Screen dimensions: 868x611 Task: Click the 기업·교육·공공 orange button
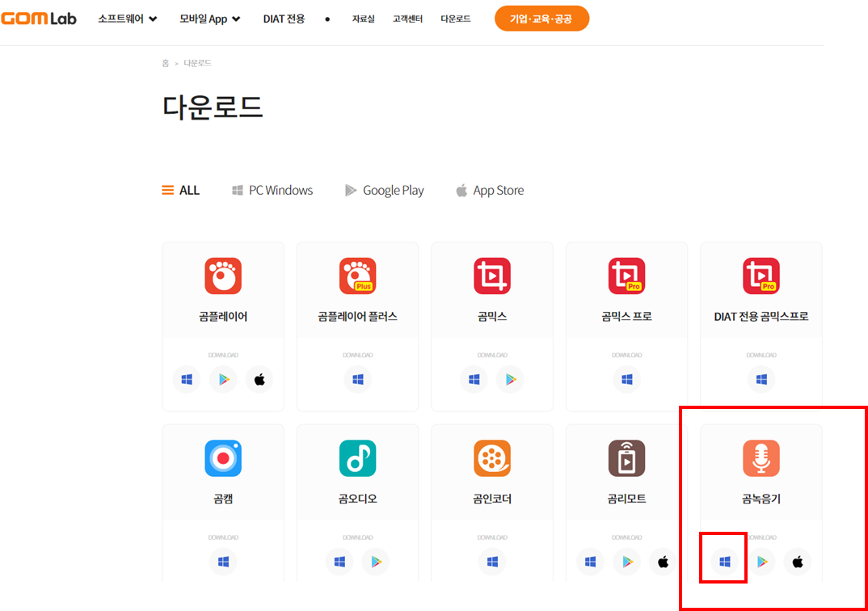[x=541, y=19]
